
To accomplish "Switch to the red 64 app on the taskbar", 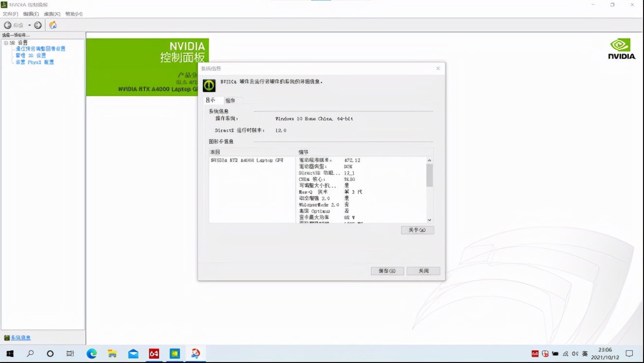I will tap(154, 354).
